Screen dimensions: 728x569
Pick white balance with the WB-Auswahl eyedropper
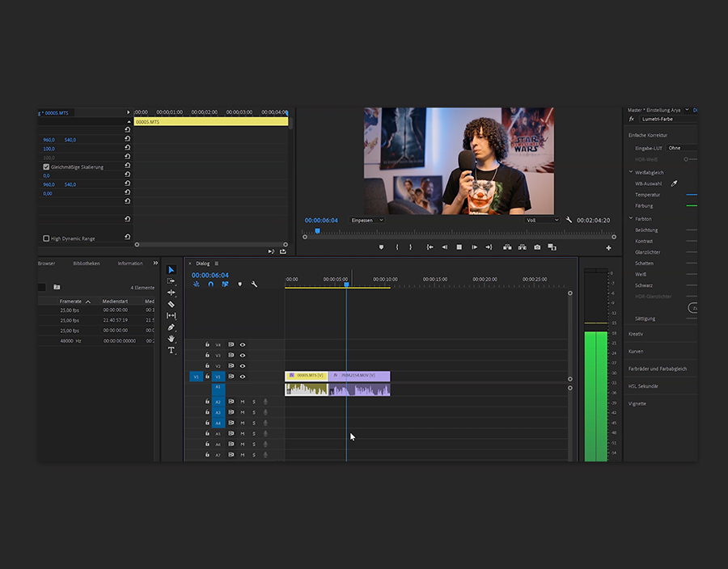674,183
